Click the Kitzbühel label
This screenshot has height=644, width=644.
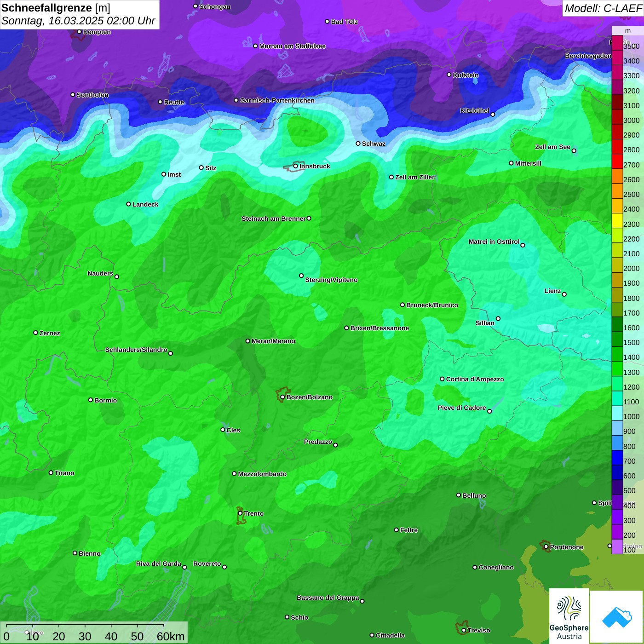[475, 110]
